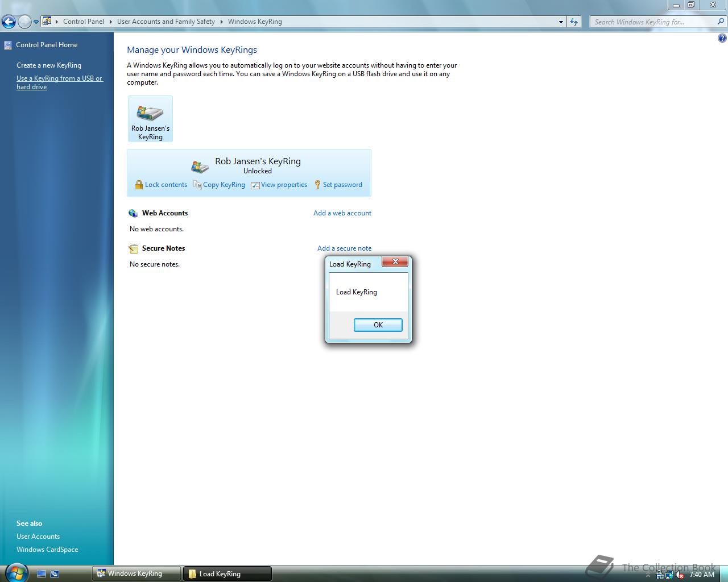Click the search magnifier icon

point(721,22)
